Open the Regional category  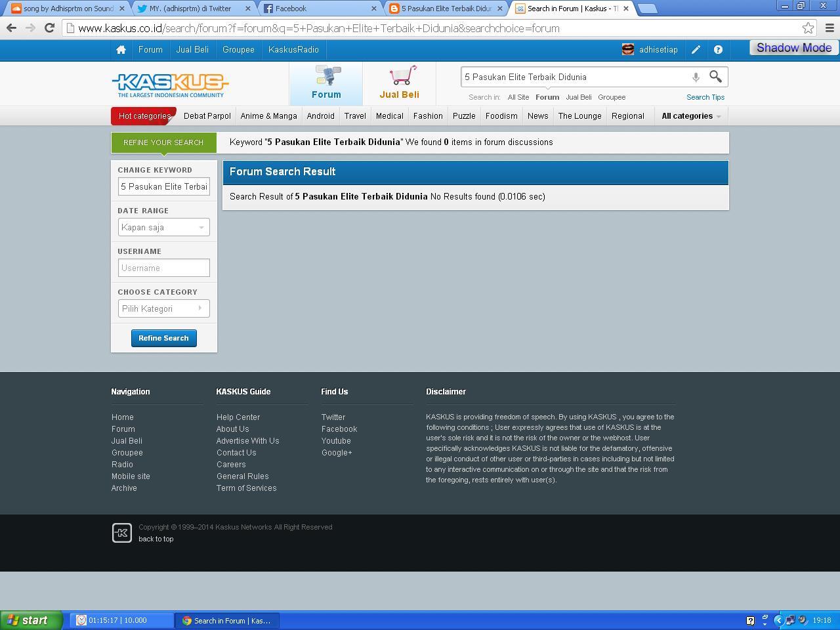627,116
